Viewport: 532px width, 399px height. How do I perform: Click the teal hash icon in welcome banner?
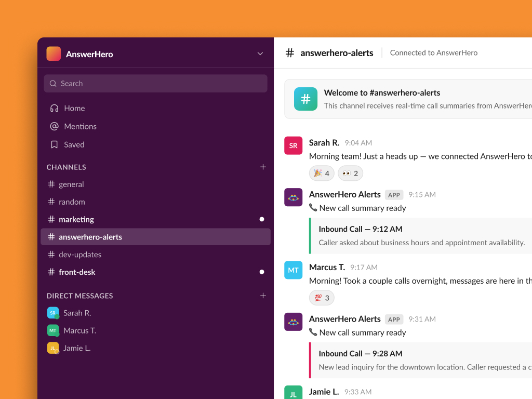[305, 99]
